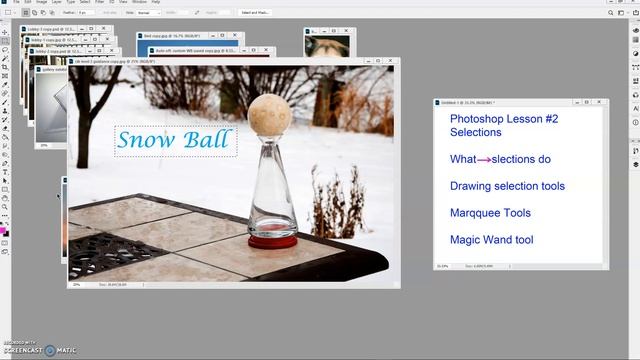Open the Layer menu
This screenshot has height=360, width=640.
[56, 2]
